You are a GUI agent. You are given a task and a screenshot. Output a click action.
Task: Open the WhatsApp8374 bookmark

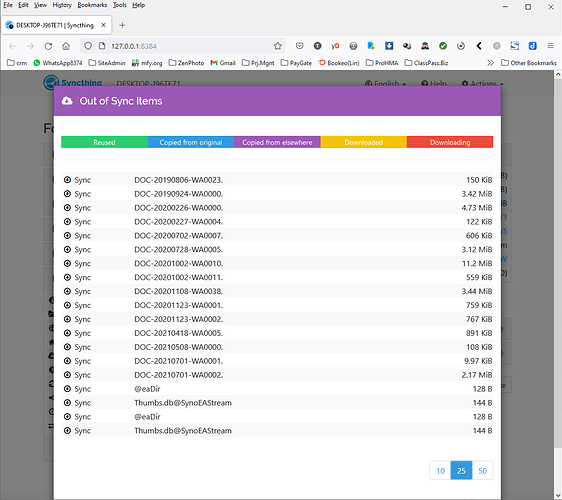[58, 63]
